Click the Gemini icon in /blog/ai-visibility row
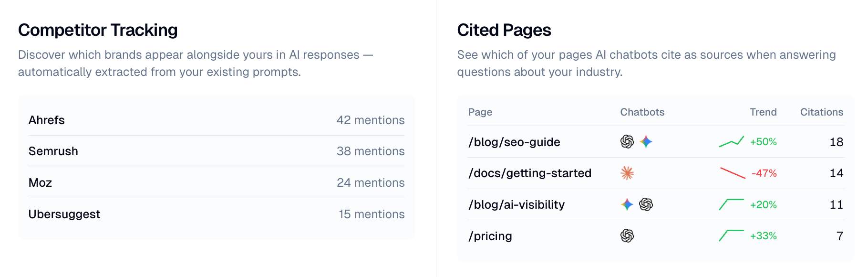 627,204
